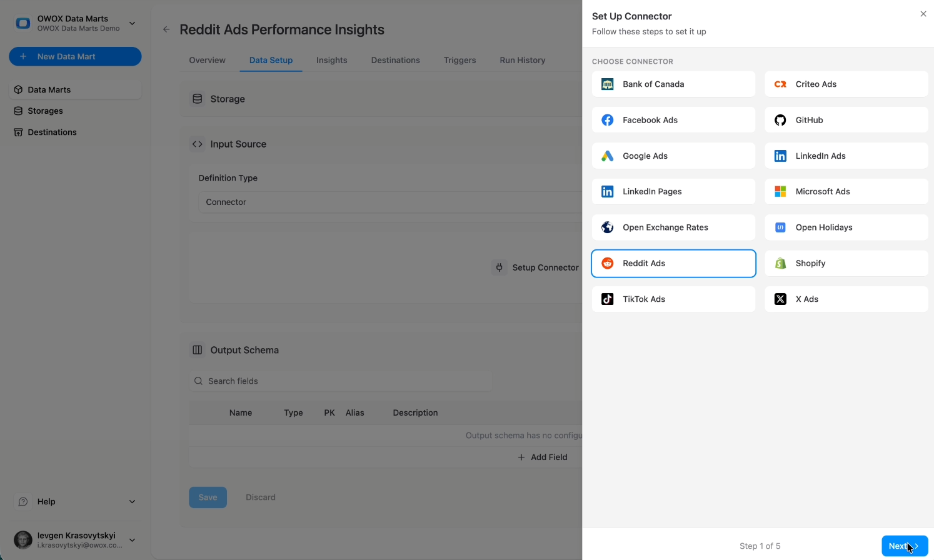Viewport: 934px width, 560px height.
Task: Expand the user account menu chevron
Action: (x=132, y=540)
